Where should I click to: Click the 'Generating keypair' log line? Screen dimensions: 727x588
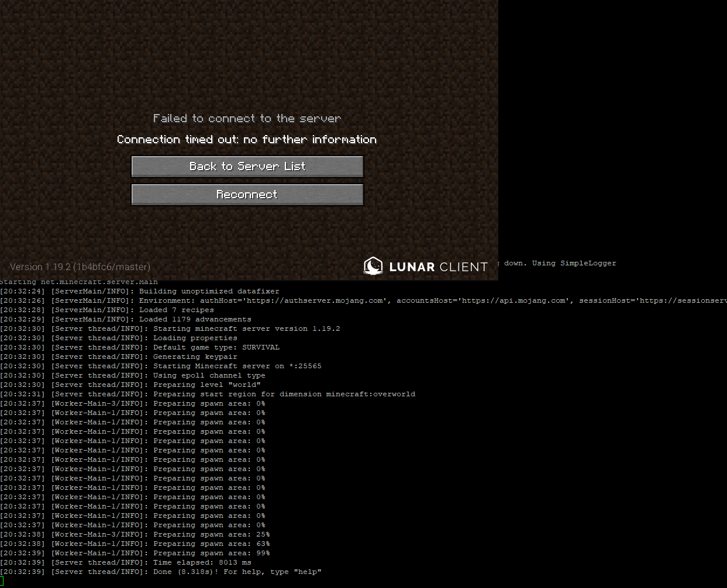point(195,357)
